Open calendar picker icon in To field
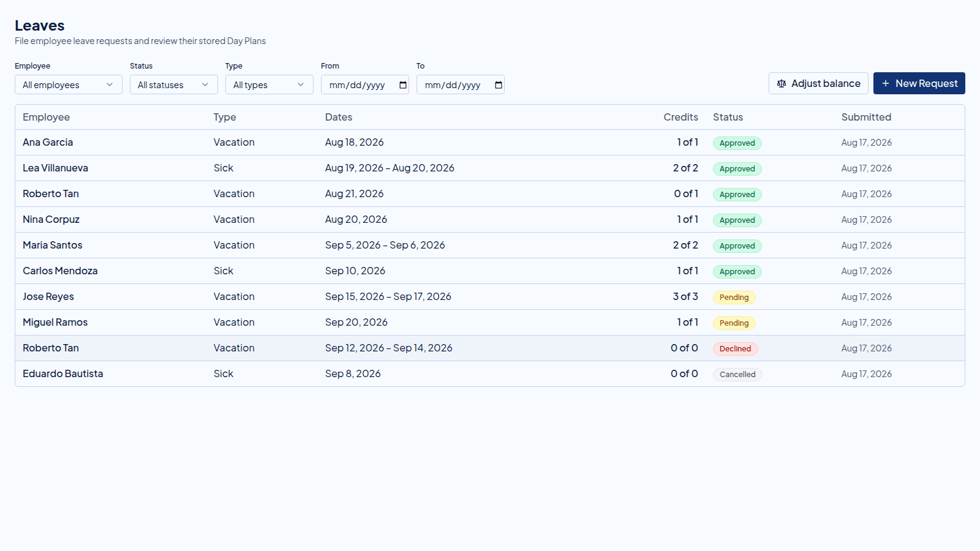The image size is (980, 551). click(x=499, y=85)
